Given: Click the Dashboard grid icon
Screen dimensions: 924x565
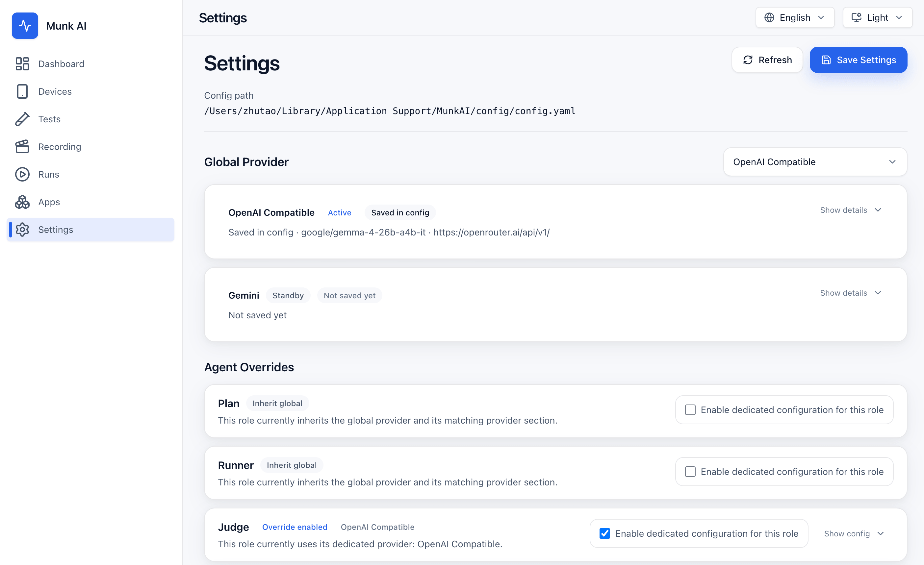Looking at the screenshot, I should click(x=22, y=64).
